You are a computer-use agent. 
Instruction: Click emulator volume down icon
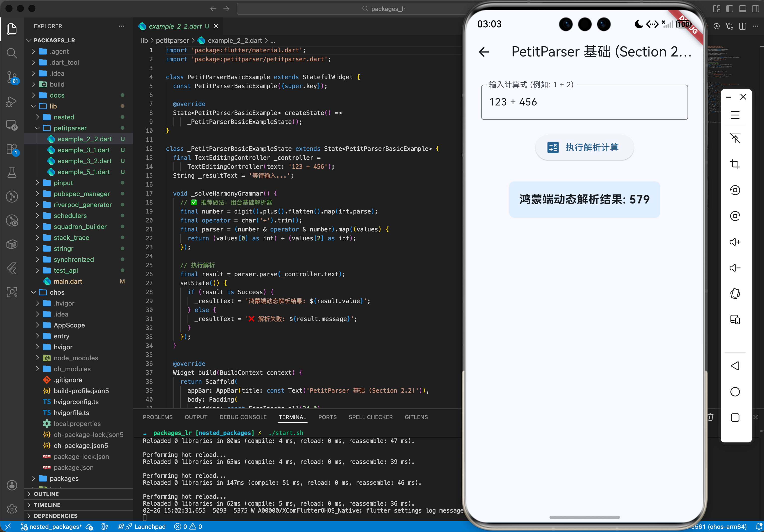pyautogui.click(x=735, y=268)
